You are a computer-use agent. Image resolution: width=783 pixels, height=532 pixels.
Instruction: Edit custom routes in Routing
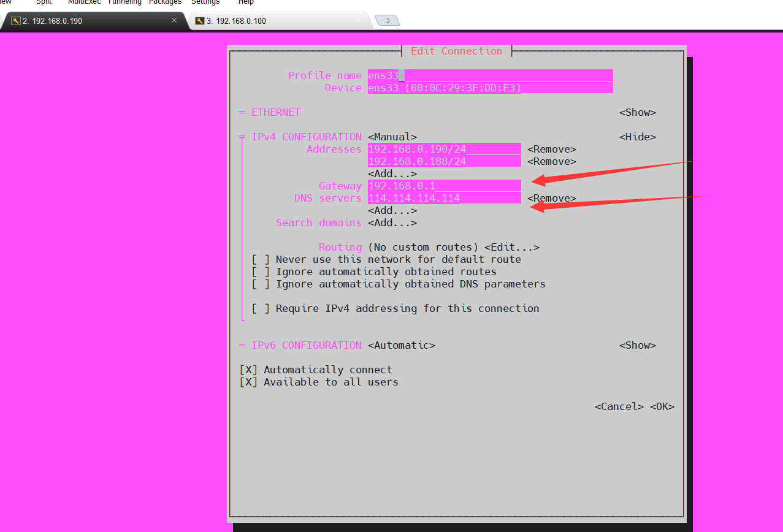click(512, 247)
